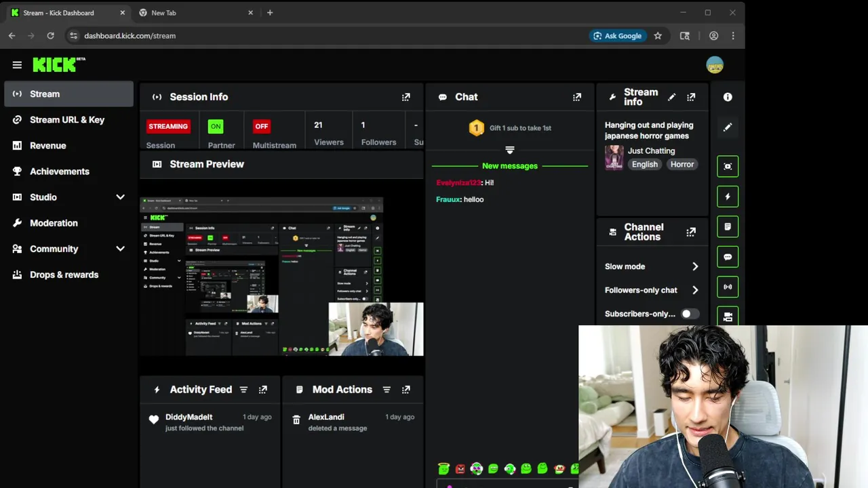Toggle the stream preview widget in the right toolbar
The width and height of the screenshot is (868, 488).
point(728,166)
